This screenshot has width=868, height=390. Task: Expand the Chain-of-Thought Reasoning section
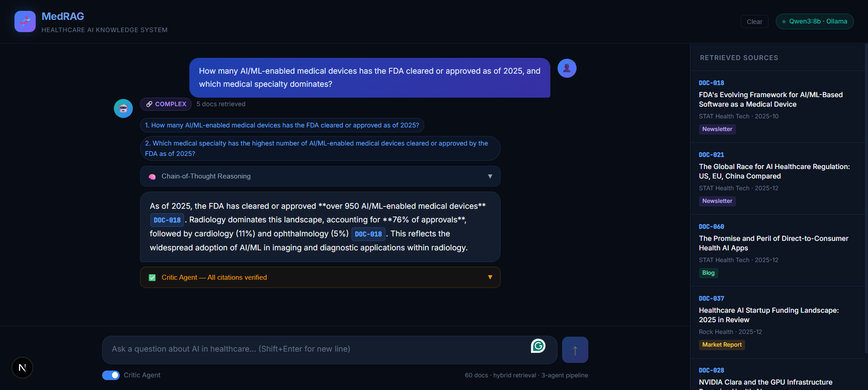[x=490, y=176]
